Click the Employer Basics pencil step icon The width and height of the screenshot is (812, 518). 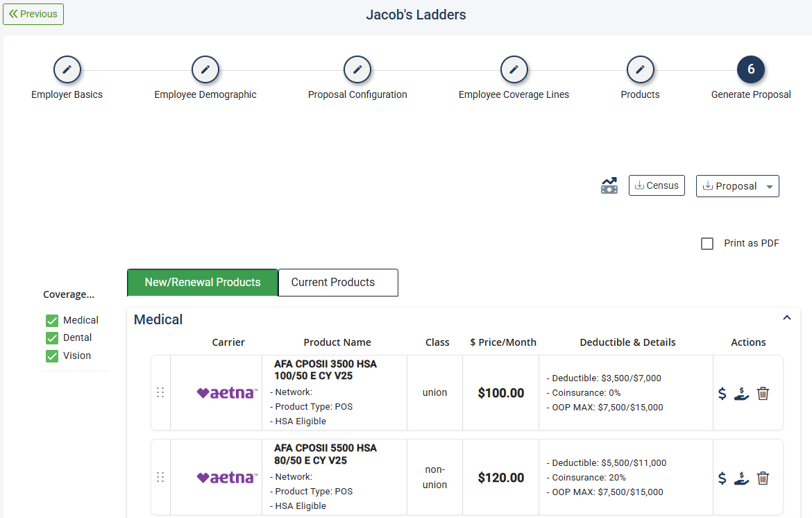67,69
